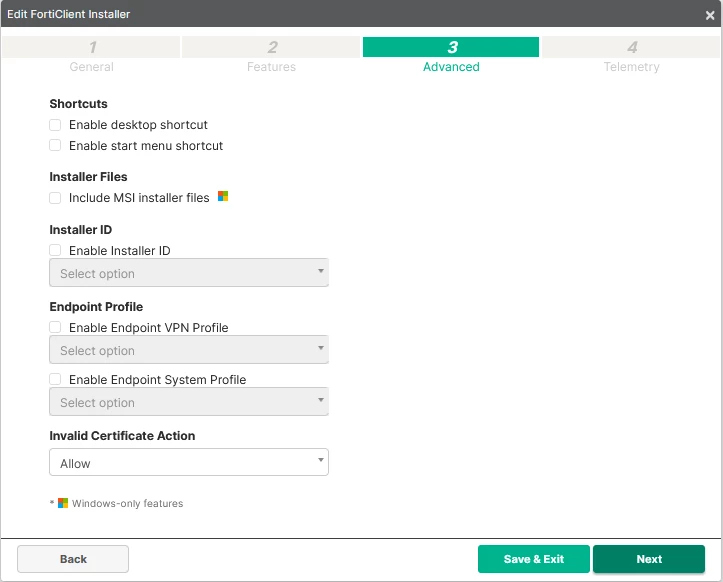723x582 pixels.
Task: Toggle Enable Endpoint VPN Profile
Action: pos(55,327)
